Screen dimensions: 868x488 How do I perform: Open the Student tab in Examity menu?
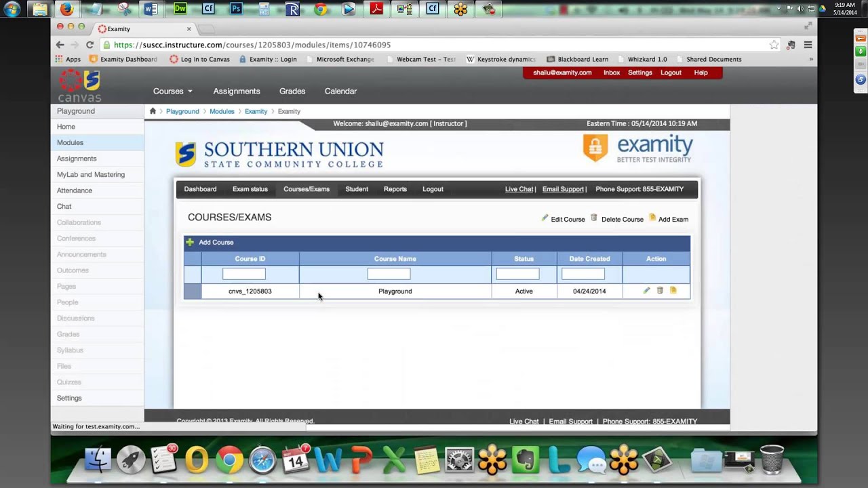(357, 189)
